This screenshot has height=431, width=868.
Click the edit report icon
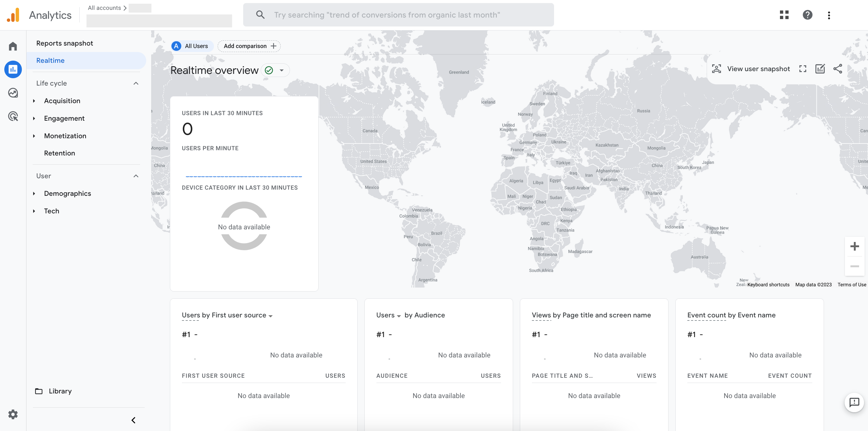coord(820,68)
